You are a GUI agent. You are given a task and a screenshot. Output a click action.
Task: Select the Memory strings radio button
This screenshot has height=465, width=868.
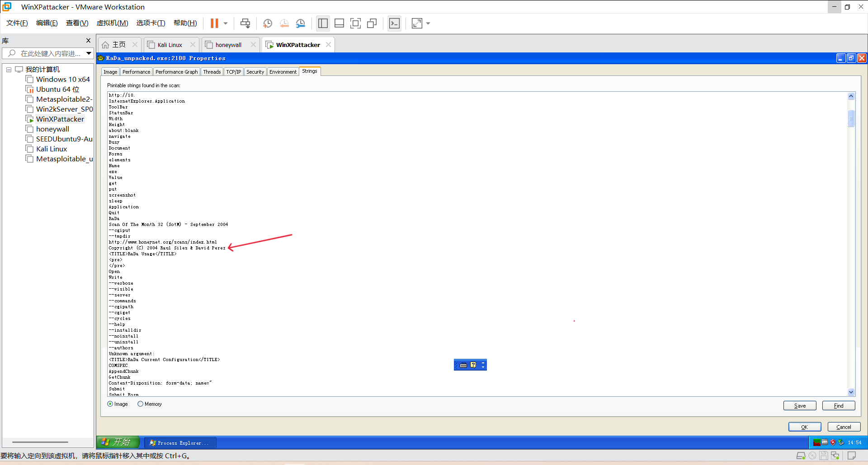point(140,404)
